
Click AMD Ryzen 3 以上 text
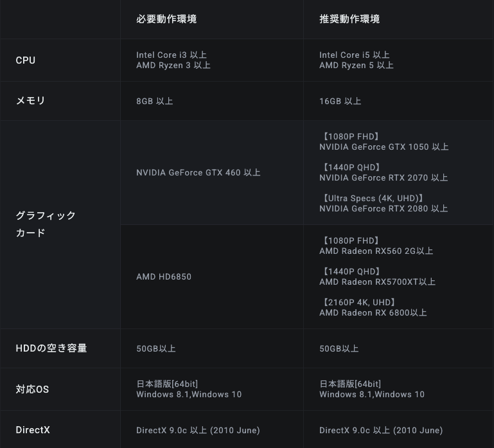[173, 66]
